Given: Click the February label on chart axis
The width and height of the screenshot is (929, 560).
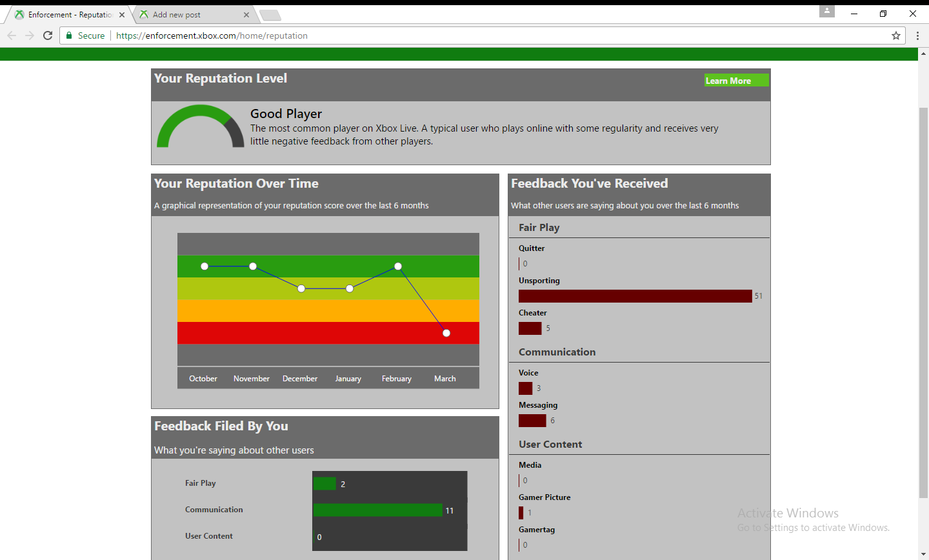Looking at the screenshot, I should coord(397,379).
